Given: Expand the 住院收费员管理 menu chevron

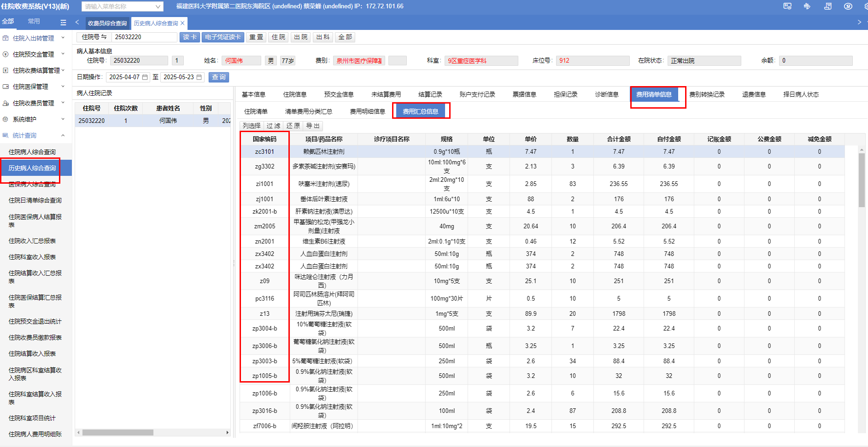Looking at the screenshot, I should (x=63, y=103).
